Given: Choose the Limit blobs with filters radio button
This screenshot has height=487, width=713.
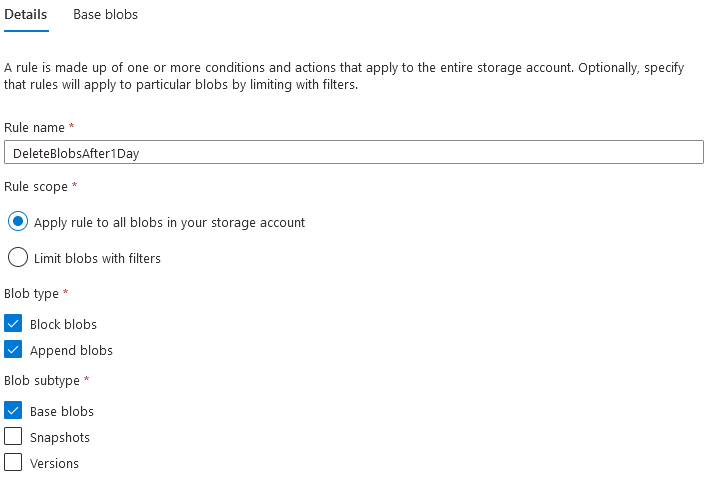Looking at the screenshot, I should (18, 258).
